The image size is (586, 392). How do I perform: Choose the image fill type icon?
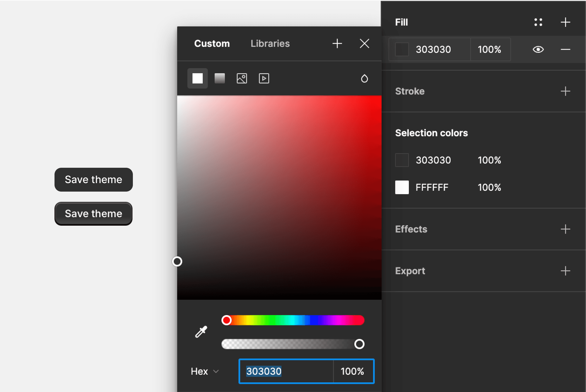(x=242, y=78)
